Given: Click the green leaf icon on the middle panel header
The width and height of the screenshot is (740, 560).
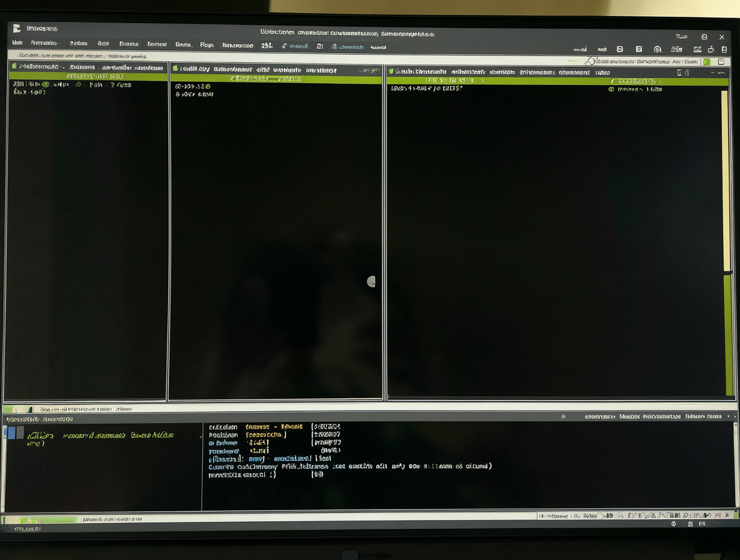Looking at the screenshot, I should (175, 68).
